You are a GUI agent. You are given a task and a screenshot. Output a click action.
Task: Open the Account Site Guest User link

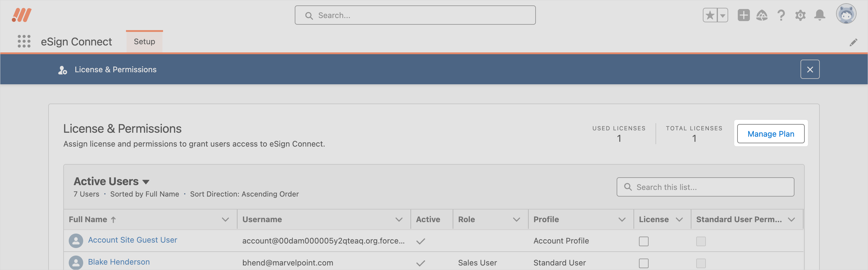(132, 240)
